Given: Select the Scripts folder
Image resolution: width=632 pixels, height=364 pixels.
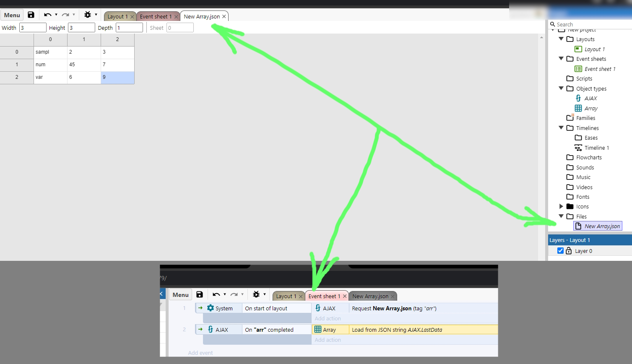Looking at the screenshot, I should click(x=579, y=78).
